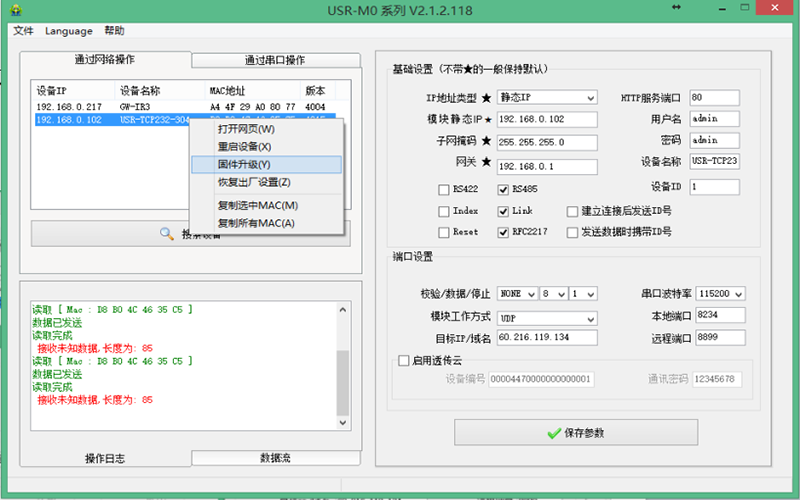Check the 建立连接后发送ID号 option
This screenshot has width=800, height=500.
click(573, 211)
